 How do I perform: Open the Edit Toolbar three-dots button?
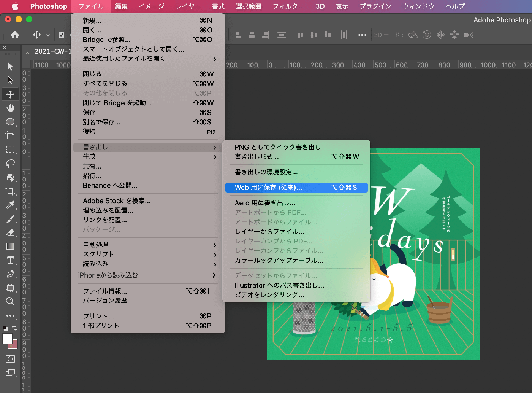pyautogui.click(x=10, y=315)
